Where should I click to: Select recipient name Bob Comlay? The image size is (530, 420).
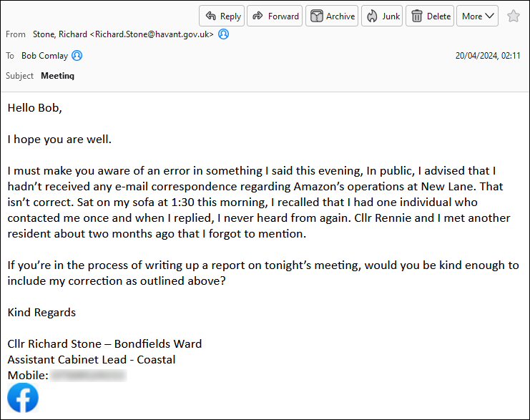tap(45, 56)
